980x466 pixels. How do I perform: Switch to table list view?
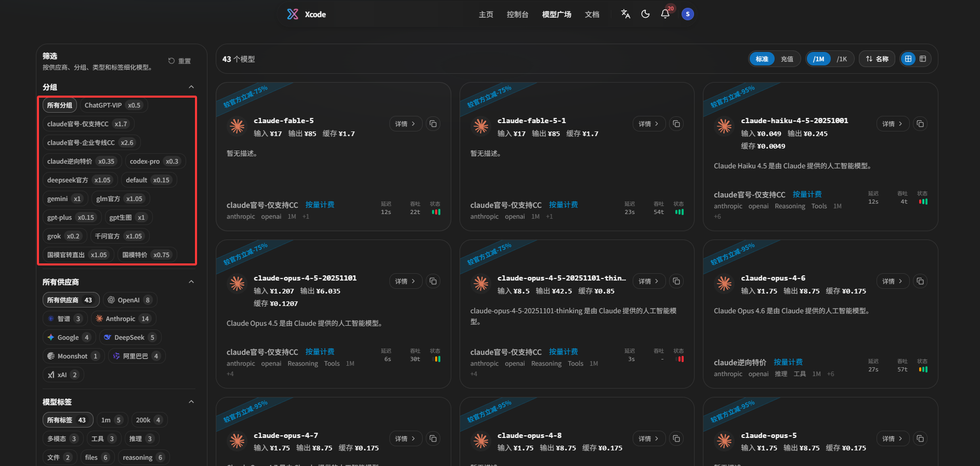click(x=923, y=59)
